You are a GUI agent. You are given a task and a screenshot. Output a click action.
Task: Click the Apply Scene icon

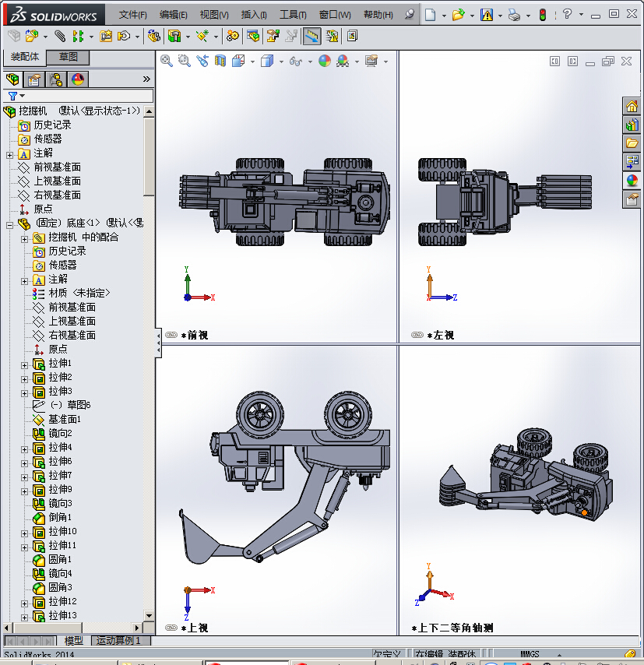click(x=343, y=61)
